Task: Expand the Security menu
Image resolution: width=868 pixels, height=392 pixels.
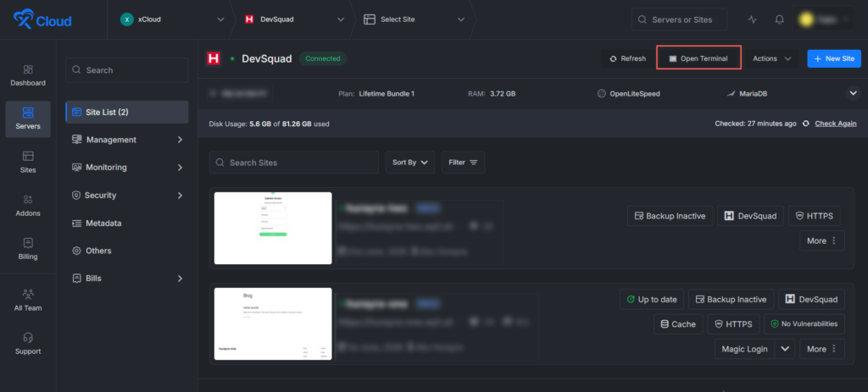Action: point(127,196)
